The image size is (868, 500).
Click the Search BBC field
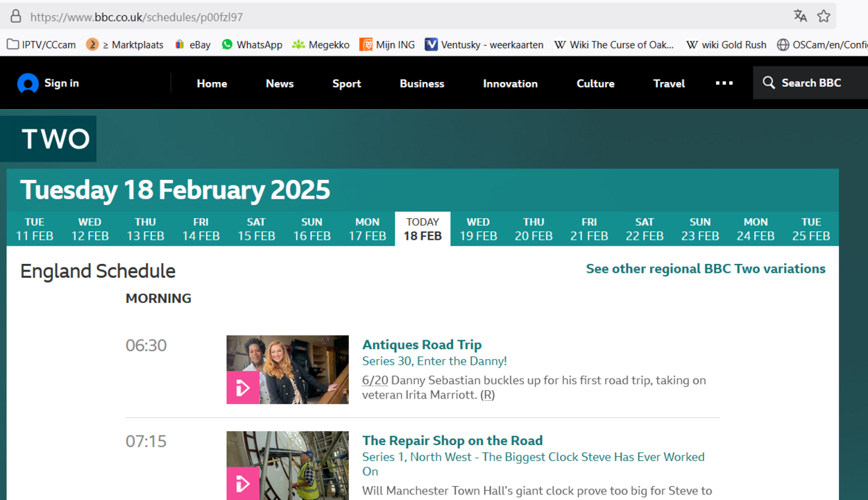[x=810, y=83]
